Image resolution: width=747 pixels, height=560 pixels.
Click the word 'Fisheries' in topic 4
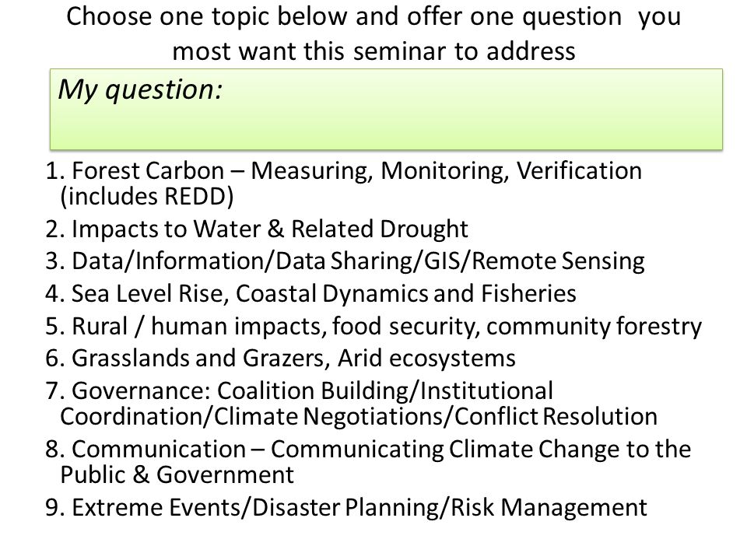[x=529, y=293]
